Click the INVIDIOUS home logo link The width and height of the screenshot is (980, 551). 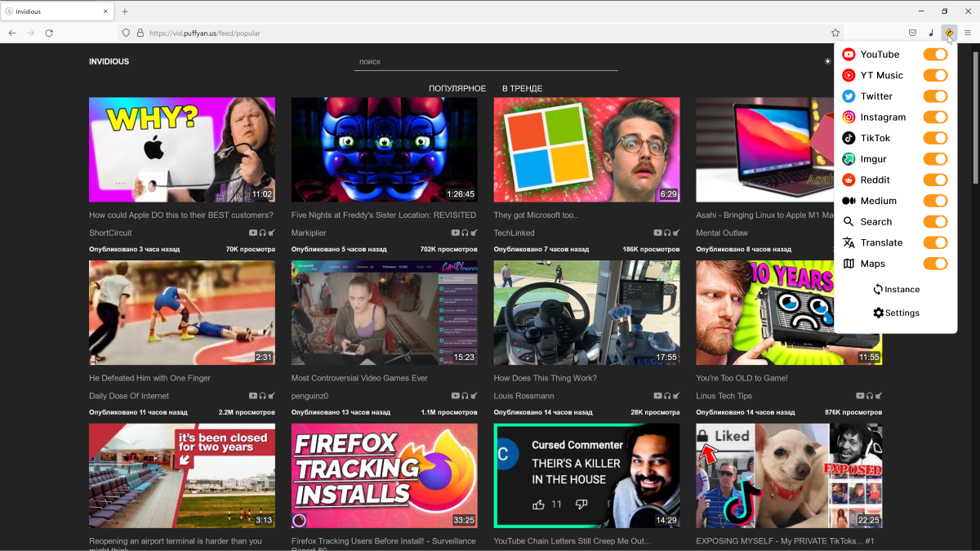pos(109,61)
